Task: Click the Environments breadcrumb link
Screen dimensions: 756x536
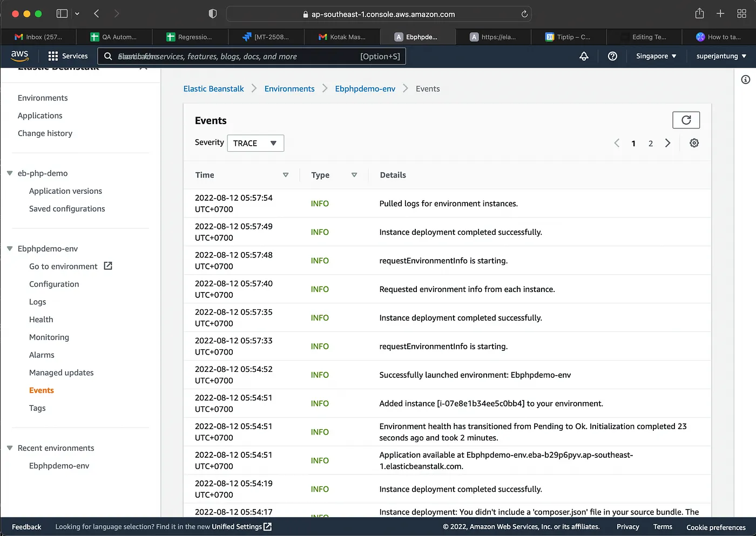Action: (289, 89)
